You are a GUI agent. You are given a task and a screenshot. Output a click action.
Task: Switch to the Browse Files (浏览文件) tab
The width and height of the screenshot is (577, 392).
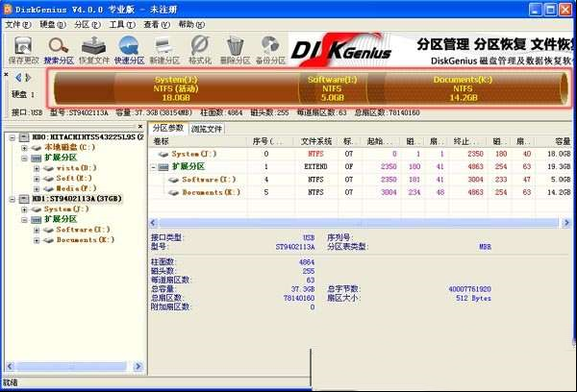207,129
